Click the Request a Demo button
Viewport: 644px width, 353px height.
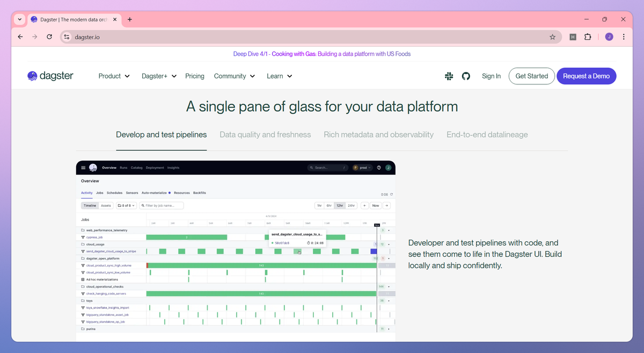pyautogui.click(x=587, y=76)
